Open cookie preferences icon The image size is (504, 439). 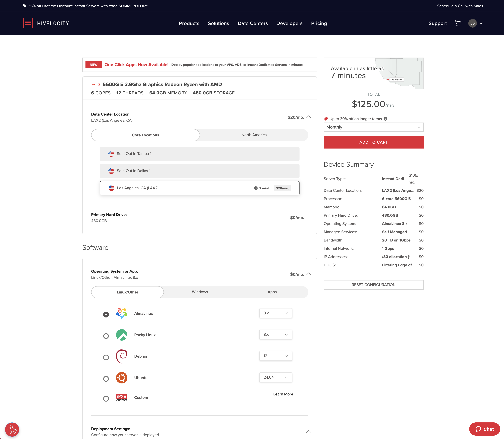click(x=12, y=429)
